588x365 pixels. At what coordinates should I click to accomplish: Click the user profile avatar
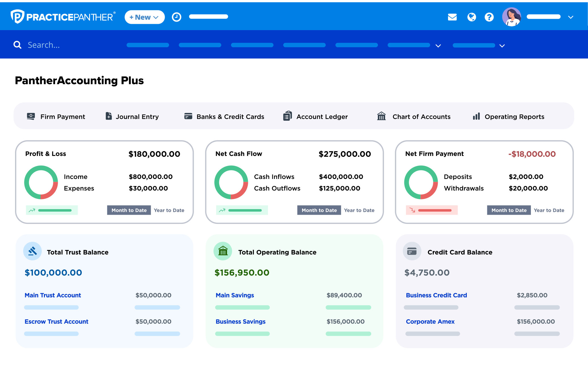point(511,17)
